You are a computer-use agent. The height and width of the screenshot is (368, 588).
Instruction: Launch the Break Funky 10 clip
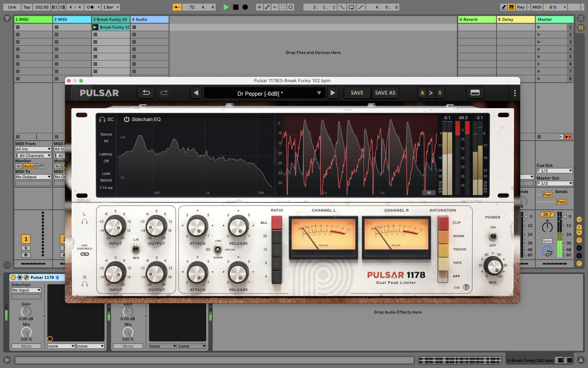(x=95, y=27)
